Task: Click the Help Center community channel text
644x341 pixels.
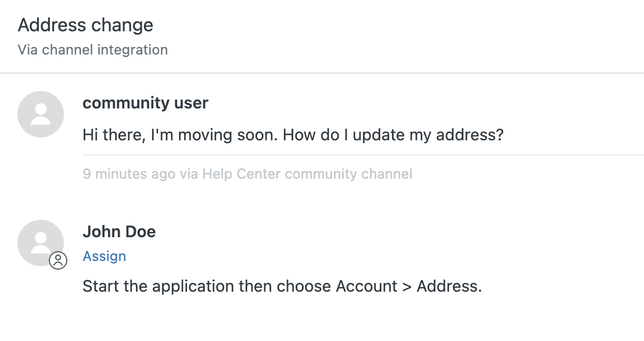Action: click(307, 173)
